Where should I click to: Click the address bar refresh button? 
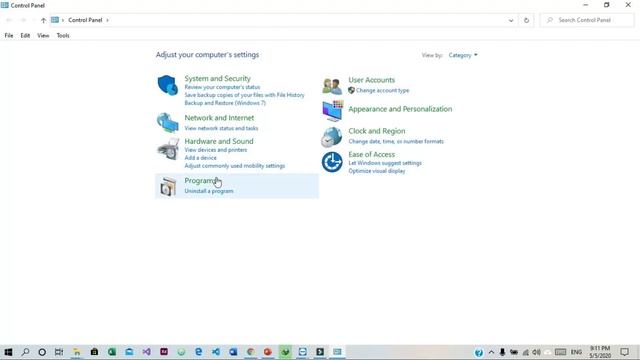point(526,20)
